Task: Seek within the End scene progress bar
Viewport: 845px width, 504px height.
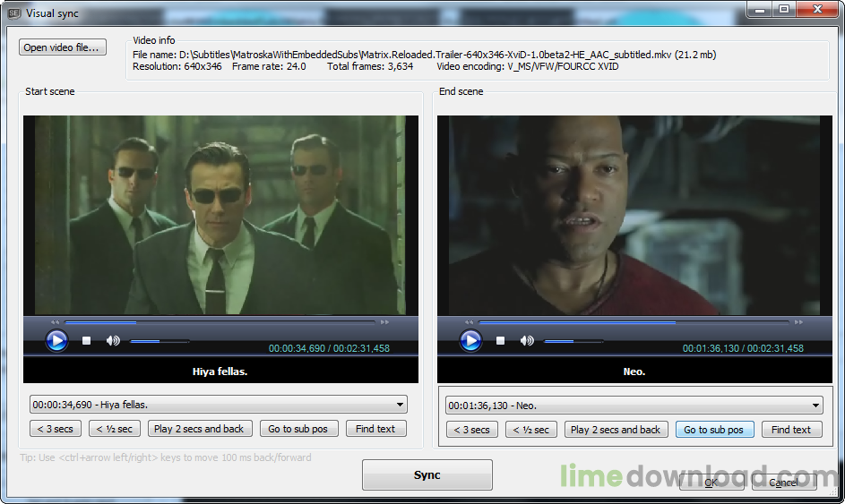Action: (x=634, y=322)
